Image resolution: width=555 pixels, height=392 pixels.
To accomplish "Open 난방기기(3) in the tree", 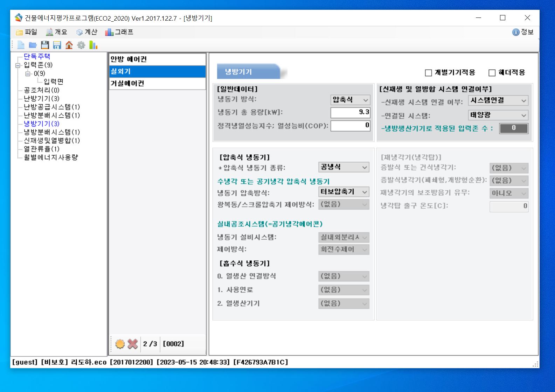I will click(41, 98).
